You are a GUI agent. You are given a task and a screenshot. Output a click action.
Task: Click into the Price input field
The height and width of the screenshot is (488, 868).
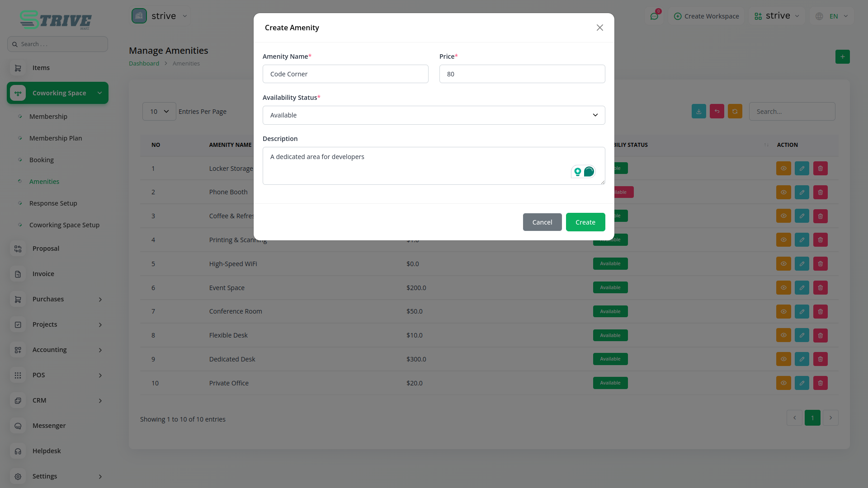522,74
